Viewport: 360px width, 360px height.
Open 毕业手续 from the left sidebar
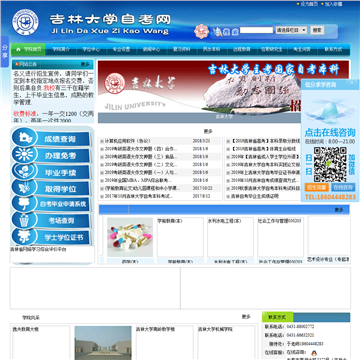click(x=51, y=172)
